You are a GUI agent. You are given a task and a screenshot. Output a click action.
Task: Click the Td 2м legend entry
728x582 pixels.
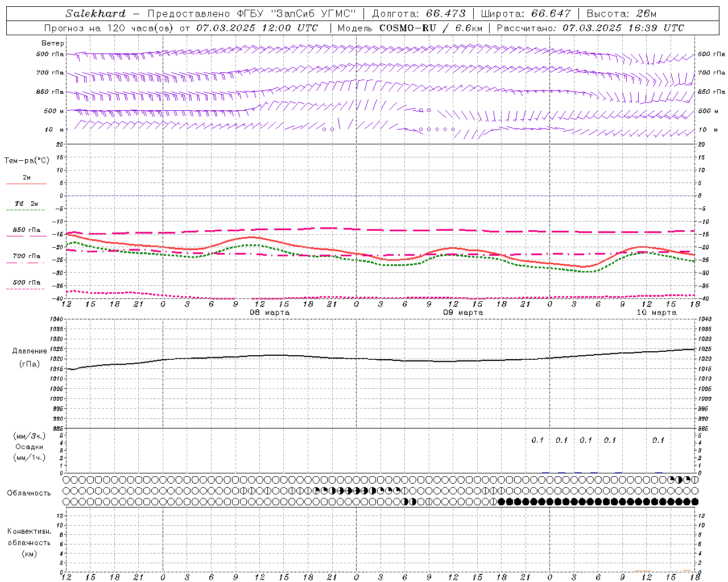27,203
